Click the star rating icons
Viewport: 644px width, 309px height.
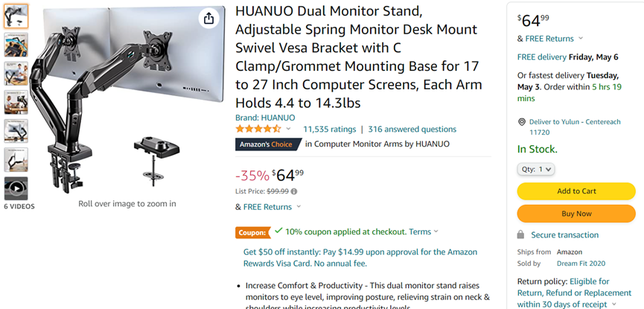pos(259,129)
